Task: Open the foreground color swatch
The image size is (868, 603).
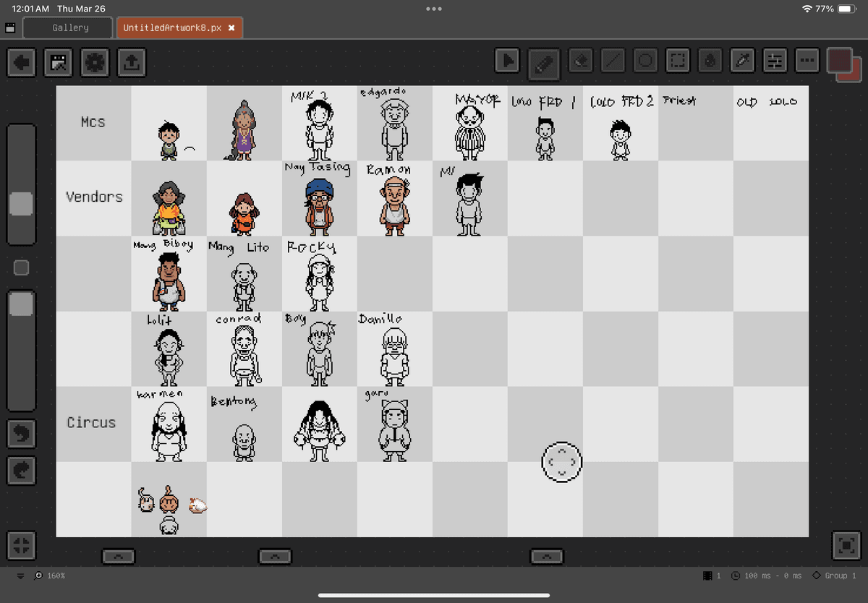Action: click(840, 60)
